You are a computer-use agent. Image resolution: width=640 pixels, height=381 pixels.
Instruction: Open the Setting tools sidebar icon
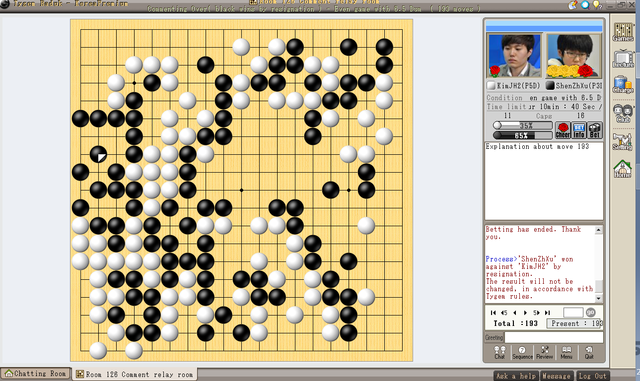622,141
